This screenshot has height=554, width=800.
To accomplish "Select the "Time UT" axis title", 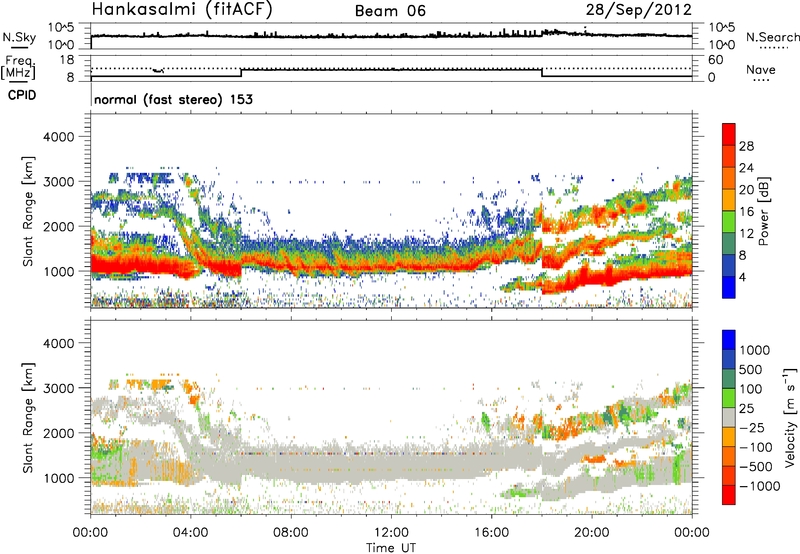I will pyautogui.click(x=391, y=548).
